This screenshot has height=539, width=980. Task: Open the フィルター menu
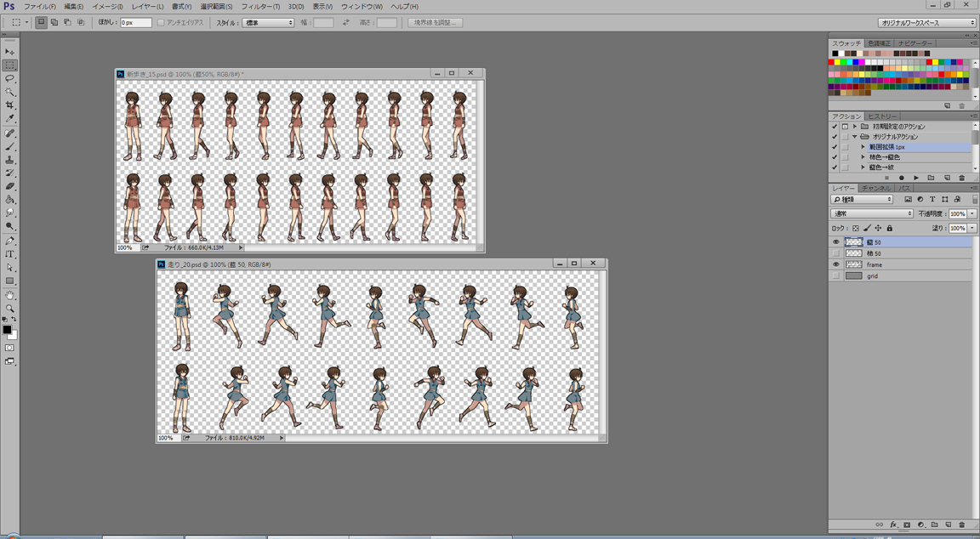(x=260, y=7)
